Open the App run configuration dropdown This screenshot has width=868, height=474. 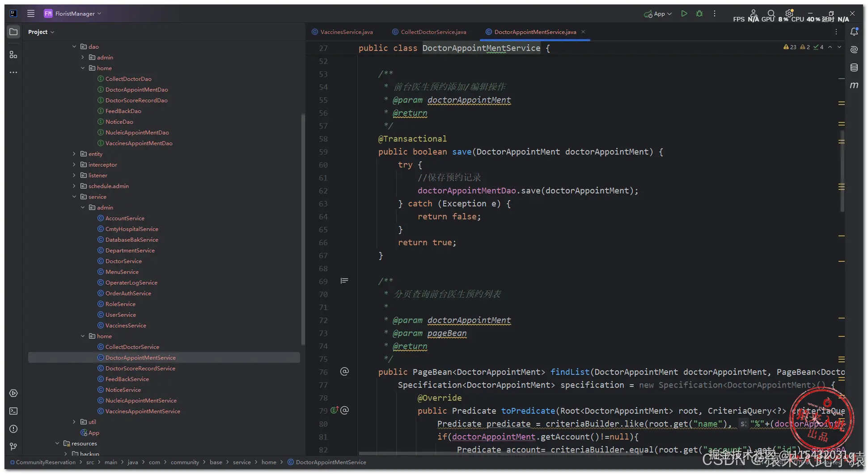point(658,13)
